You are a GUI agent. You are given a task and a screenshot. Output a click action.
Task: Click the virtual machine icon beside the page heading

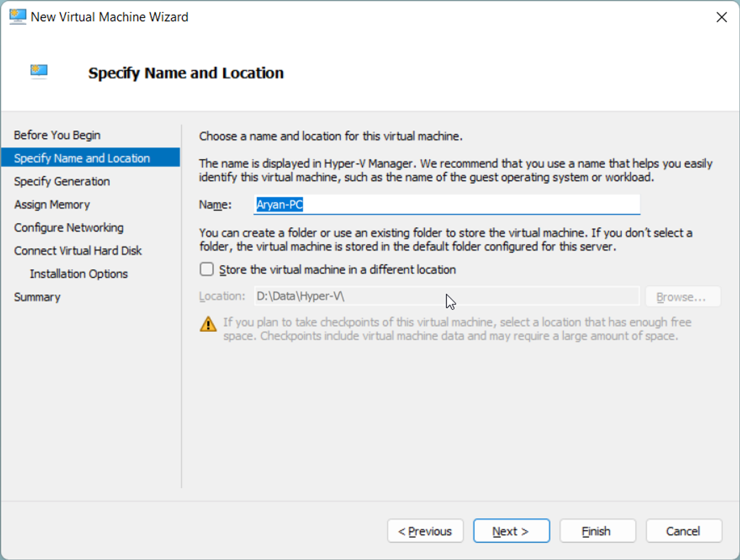pyautogui.click(x=39, y=72)
